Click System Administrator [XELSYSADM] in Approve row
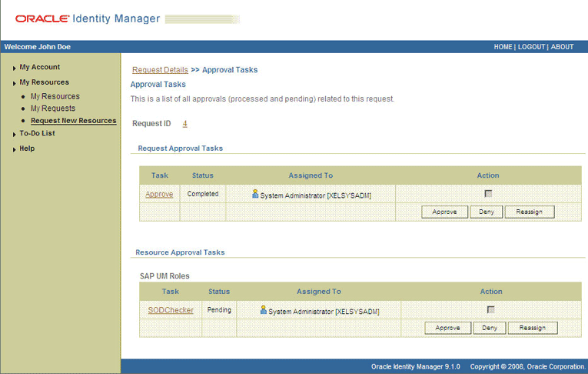The height and width of the screenshot is (374, 588). point(316,195)
